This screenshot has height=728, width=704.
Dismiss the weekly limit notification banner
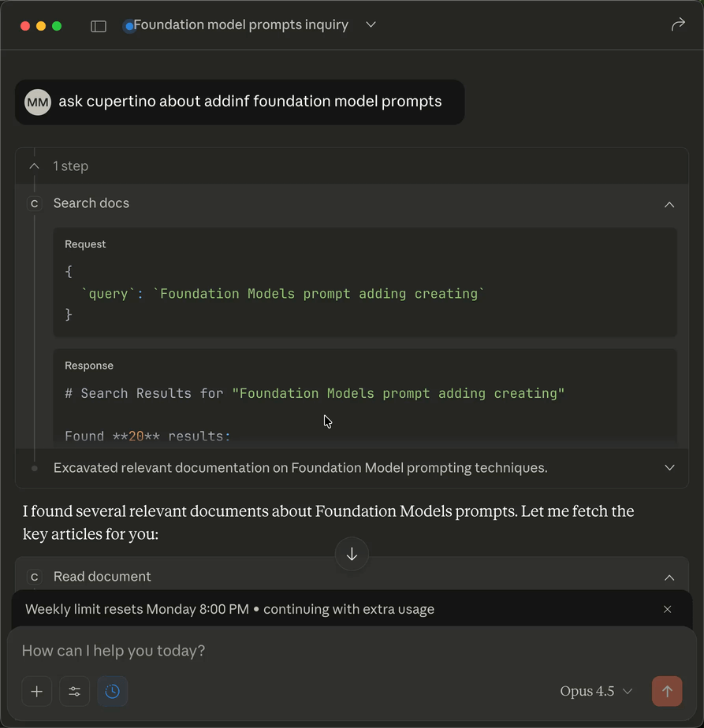[x=668, y=609]
